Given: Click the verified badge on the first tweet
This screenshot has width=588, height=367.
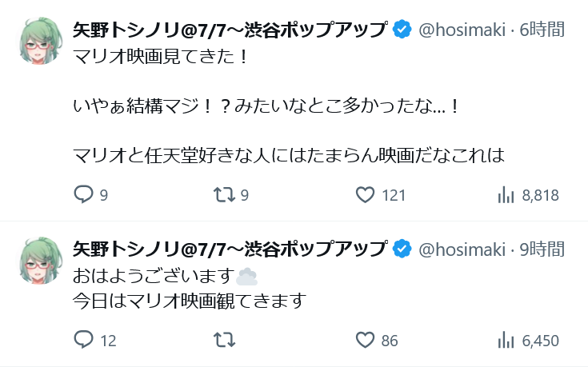Looking at the screenshot, I should pyautogui.click(x=402, y=30).
